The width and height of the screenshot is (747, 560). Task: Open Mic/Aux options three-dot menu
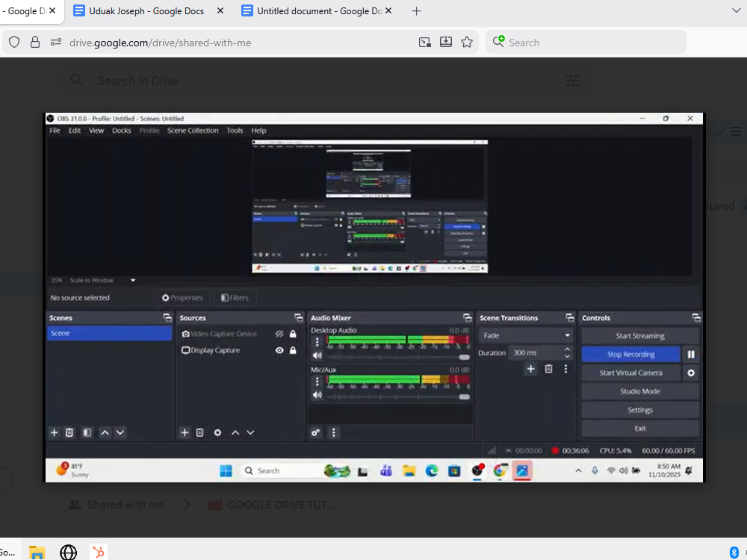pos(317,382)
